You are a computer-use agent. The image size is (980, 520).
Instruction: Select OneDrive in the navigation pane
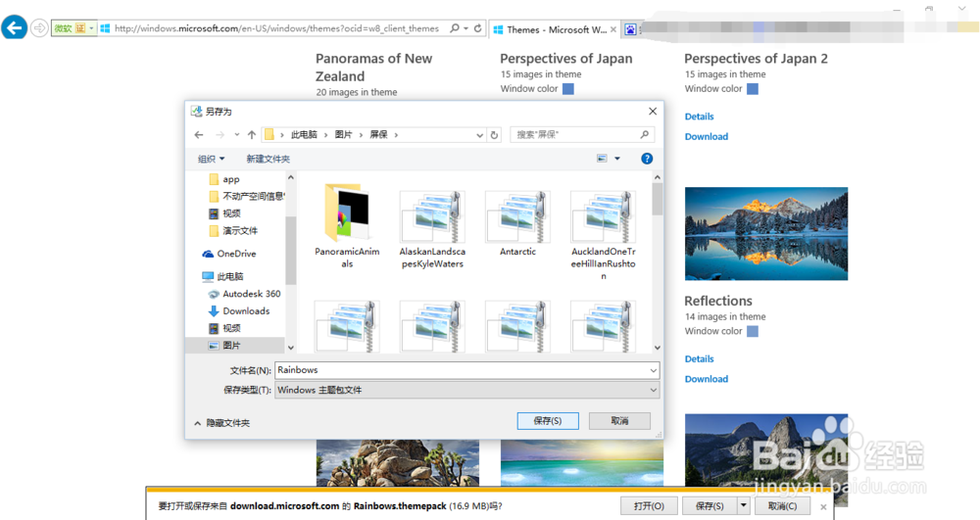tap(228, 254)
